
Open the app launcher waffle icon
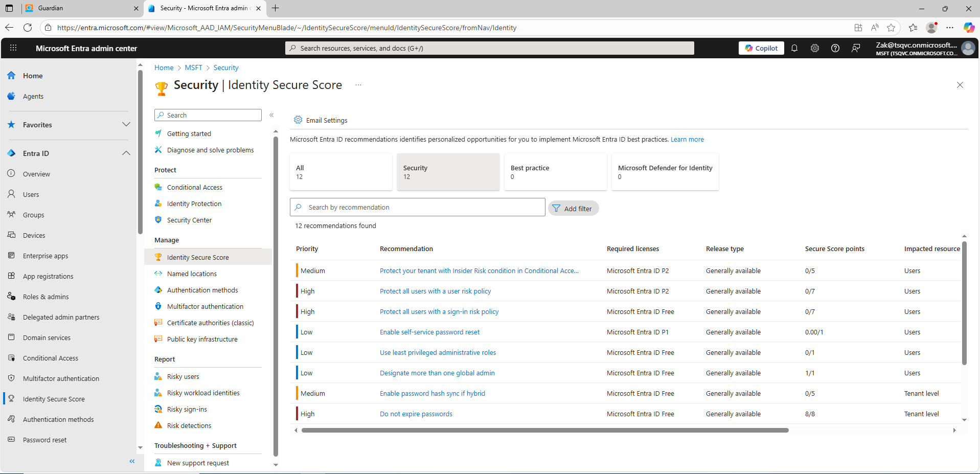[13, 48]
